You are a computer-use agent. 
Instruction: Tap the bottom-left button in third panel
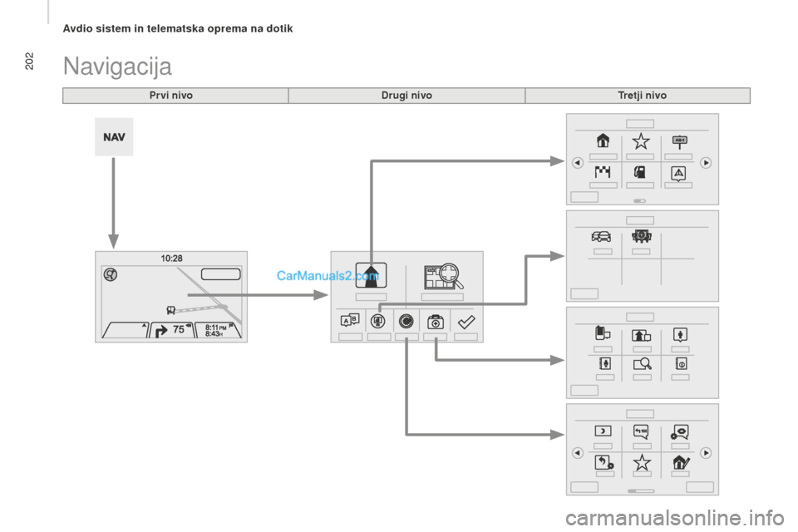point(584,391)
